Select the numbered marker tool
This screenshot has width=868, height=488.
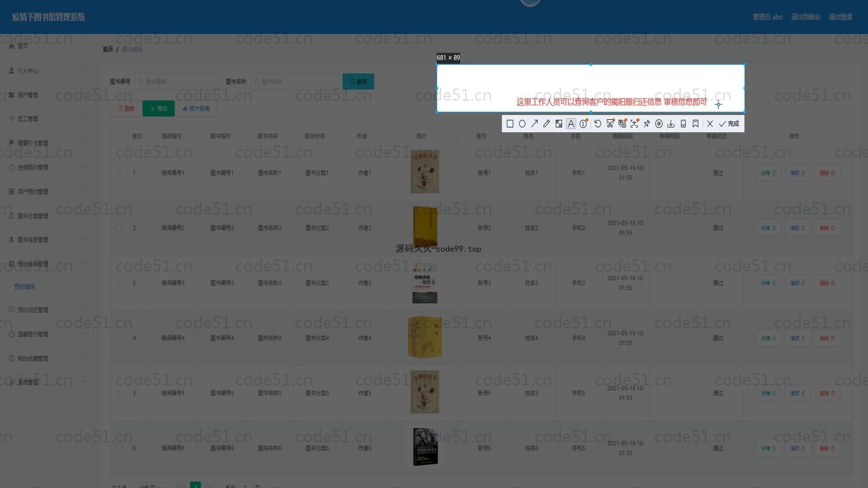coord(584,124)
